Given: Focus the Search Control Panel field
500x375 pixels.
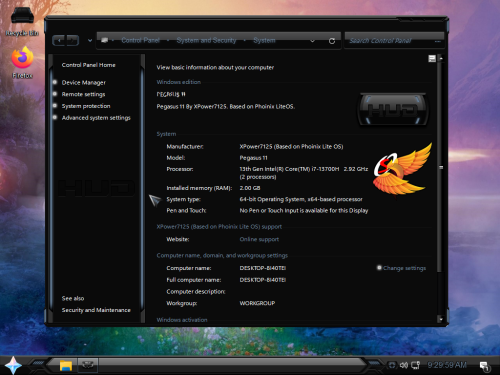Looking at the screenshot, I should pyautogui.click(x=390, y=41).
